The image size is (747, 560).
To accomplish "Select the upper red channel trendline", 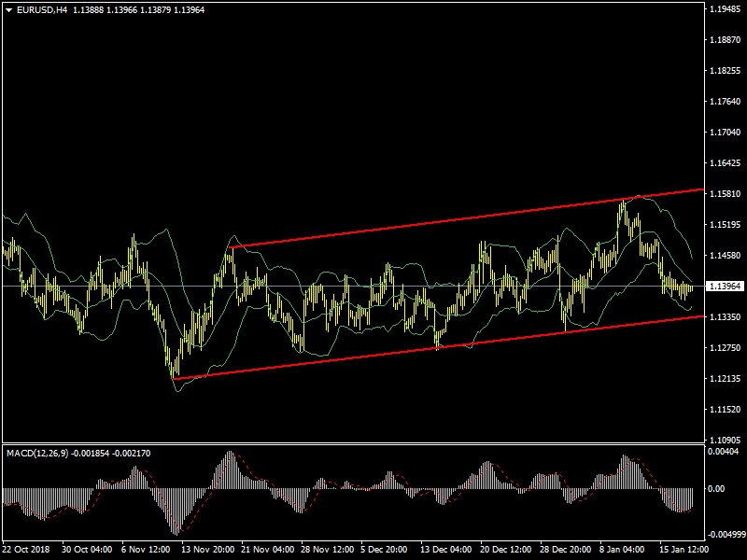I will tap(467, 217).
